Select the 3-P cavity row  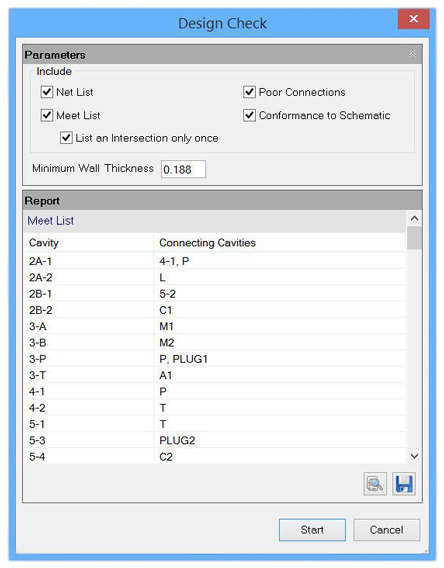point(215,359)
